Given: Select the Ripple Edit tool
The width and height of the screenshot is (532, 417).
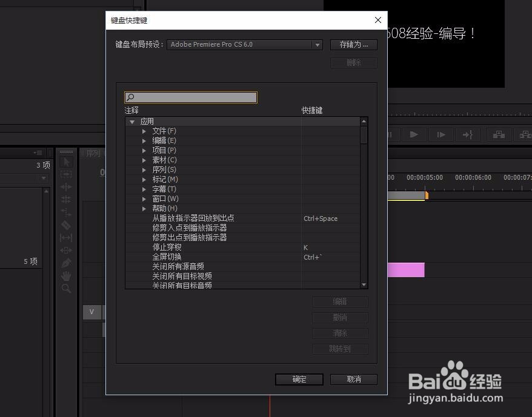Looking at the screenshot, I should [66, 187].
